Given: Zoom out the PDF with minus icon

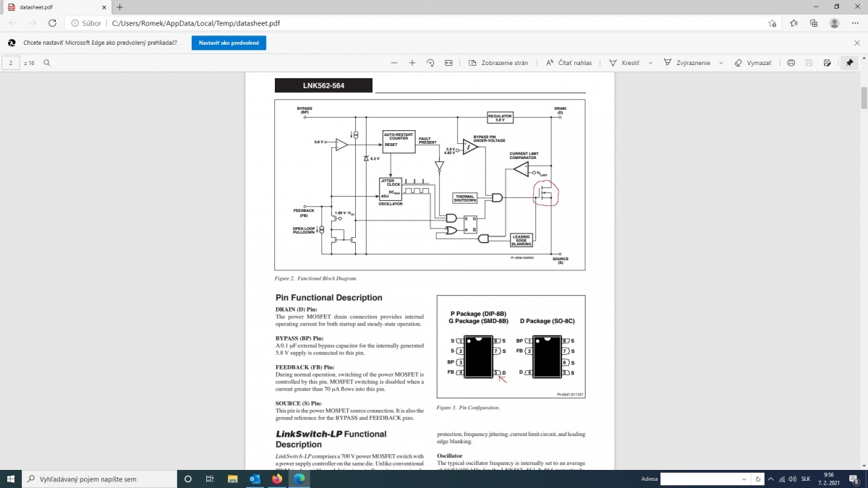Looking at the screenshot, I should pos(394,63).
